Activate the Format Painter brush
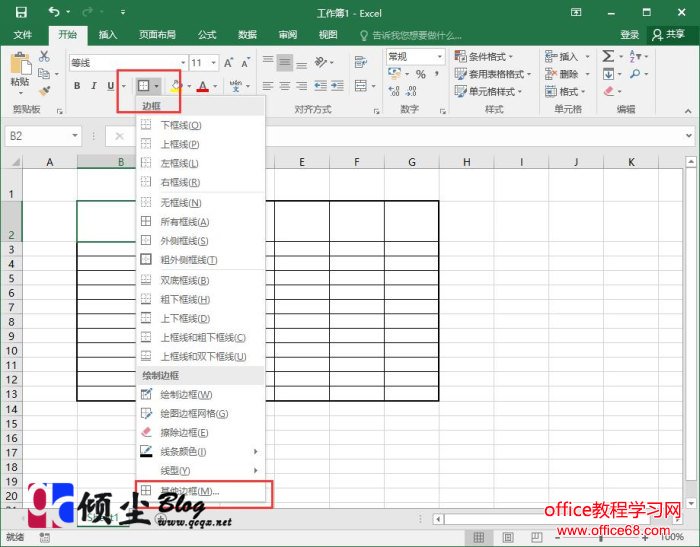This screenshot has height=547, width=700. click(44, 91)
